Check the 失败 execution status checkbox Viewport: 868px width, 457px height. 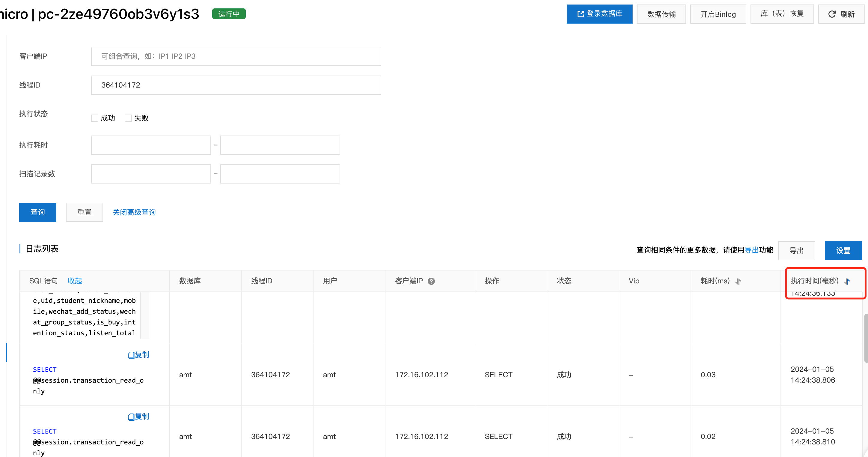(128, 118)
